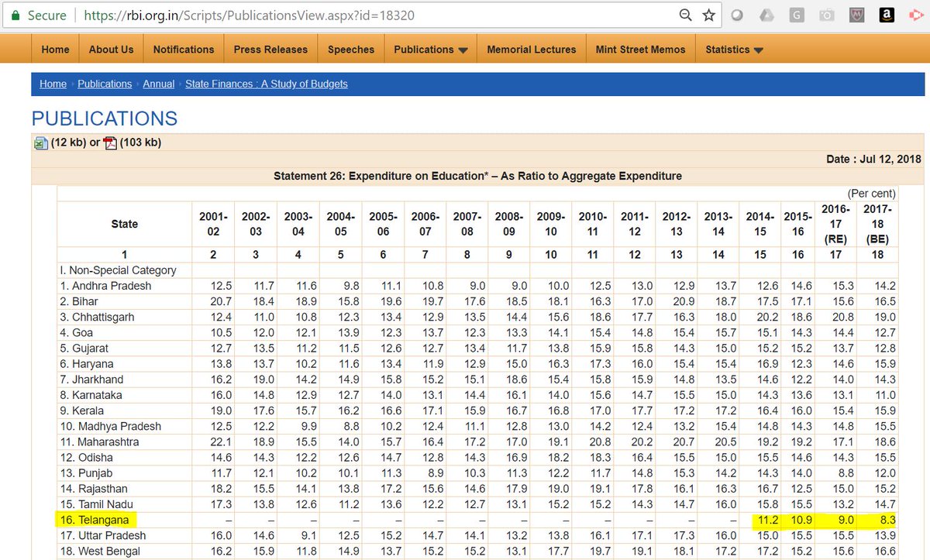Image resolution: width=930 pixels, height=560 pixels.
Task: Open the Home menu item
Action: coord(55,49)
